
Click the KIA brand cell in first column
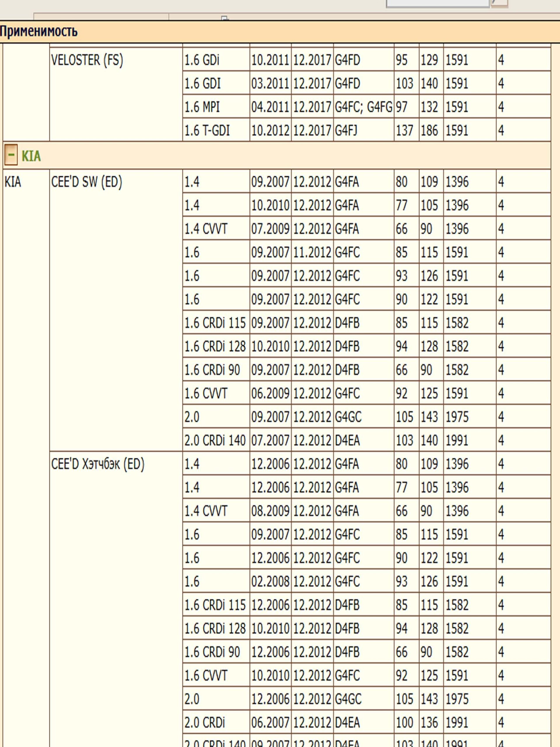(x=13, y=182)
